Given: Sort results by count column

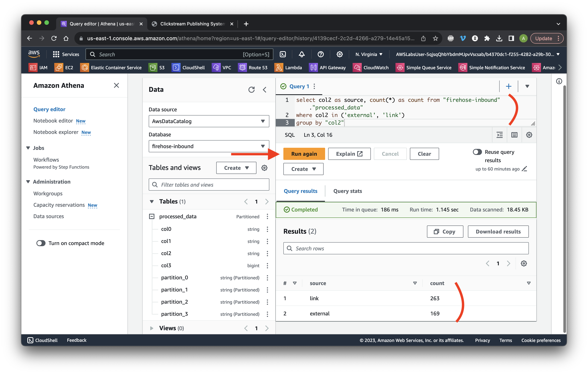Looking at the screenshot, I should tap(528, 283).
